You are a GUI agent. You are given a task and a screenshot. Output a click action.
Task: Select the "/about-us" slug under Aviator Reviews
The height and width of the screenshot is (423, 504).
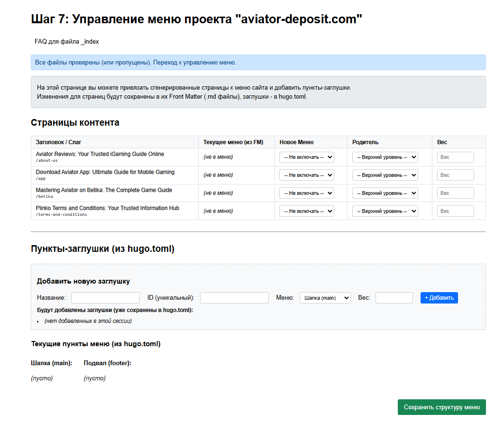tap(45, 160)
